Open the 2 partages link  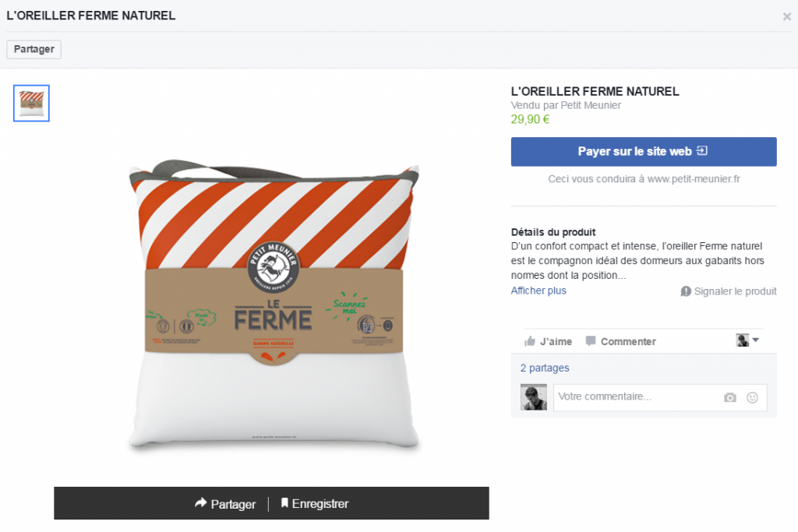[545, 368]
